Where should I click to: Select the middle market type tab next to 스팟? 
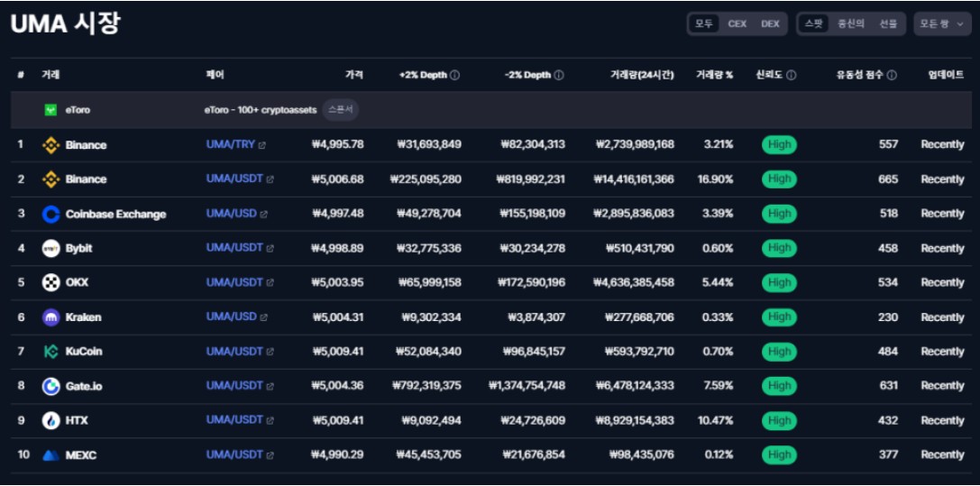(x=851, y=23)
